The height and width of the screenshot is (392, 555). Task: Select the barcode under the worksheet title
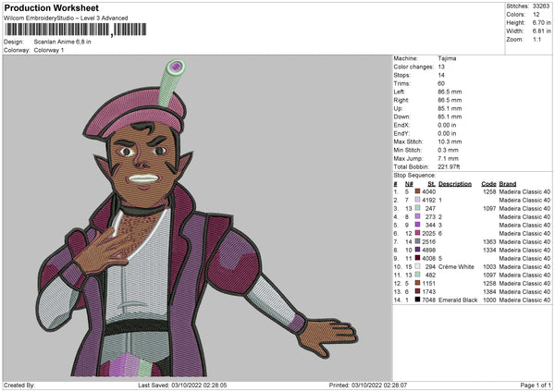coord(75,30)
